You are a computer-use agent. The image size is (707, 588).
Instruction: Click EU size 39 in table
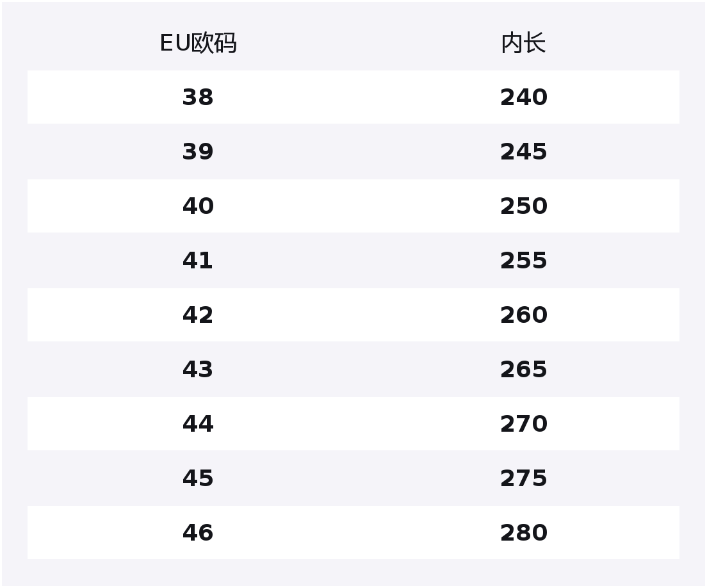198,152
